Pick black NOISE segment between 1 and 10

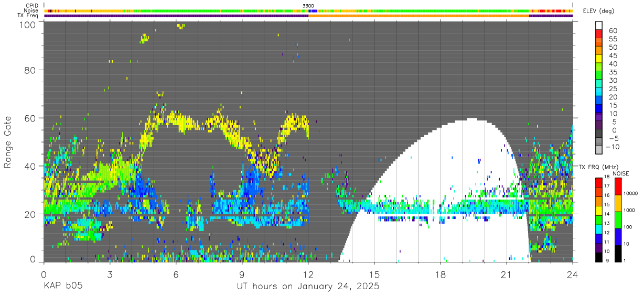click(618, 252)
